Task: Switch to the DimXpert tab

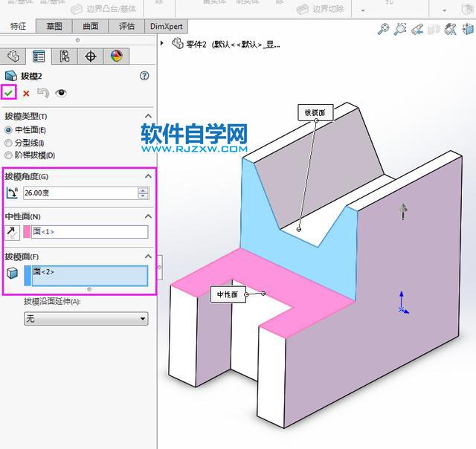Action: tap(167, 27)
